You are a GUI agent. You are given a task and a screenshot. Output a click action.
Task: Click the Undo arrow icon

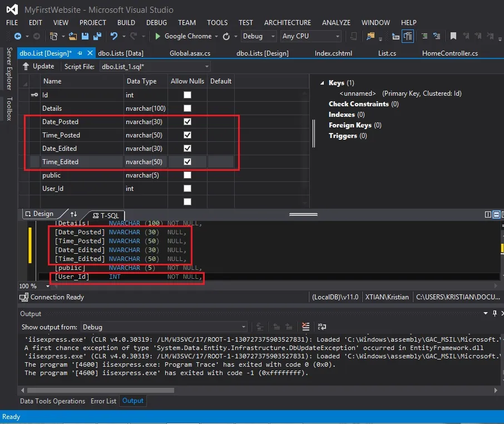(114, 36)
